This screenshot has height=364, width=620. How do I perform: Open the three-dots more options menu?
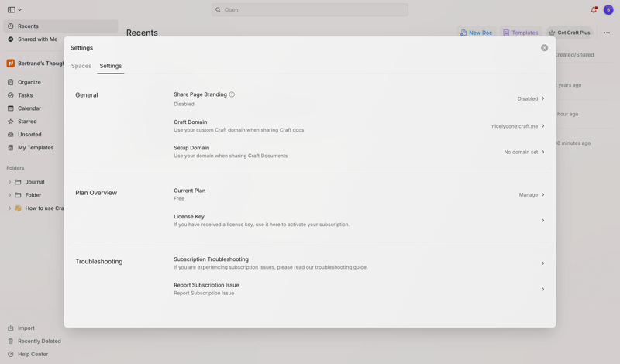pyautogui.click(x=607, y=33)
